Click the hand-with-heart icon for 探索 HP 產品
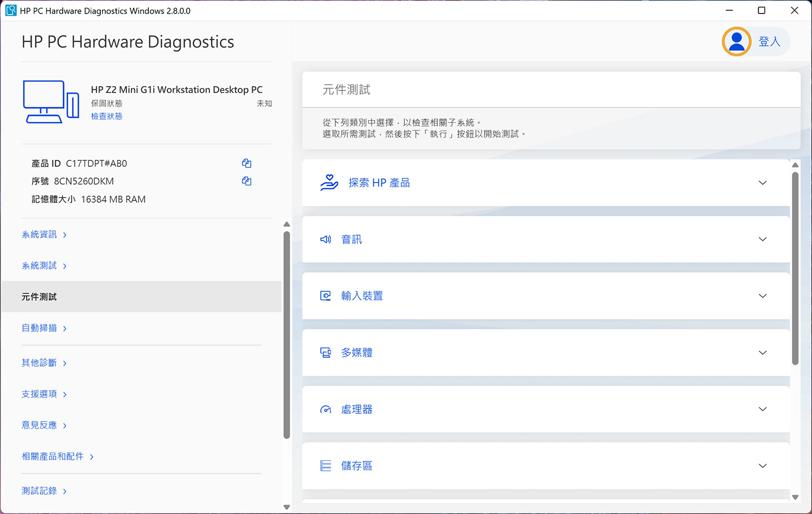This screenshot has width=812, height=514. pyautogui.click(x=329, y=182)
